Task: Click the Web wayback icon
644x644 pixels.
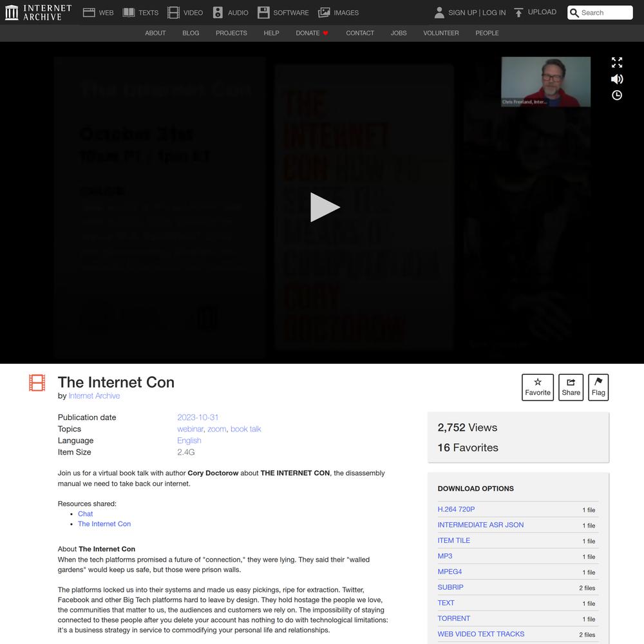Action: tap(89, 12)
